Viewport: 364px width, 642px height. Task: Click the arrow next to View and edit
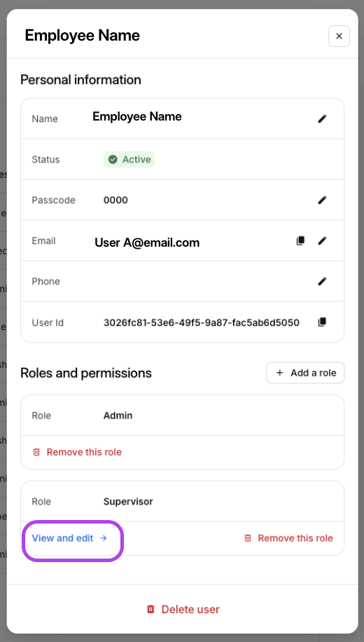pyautogui.click(x=104, y=538)
